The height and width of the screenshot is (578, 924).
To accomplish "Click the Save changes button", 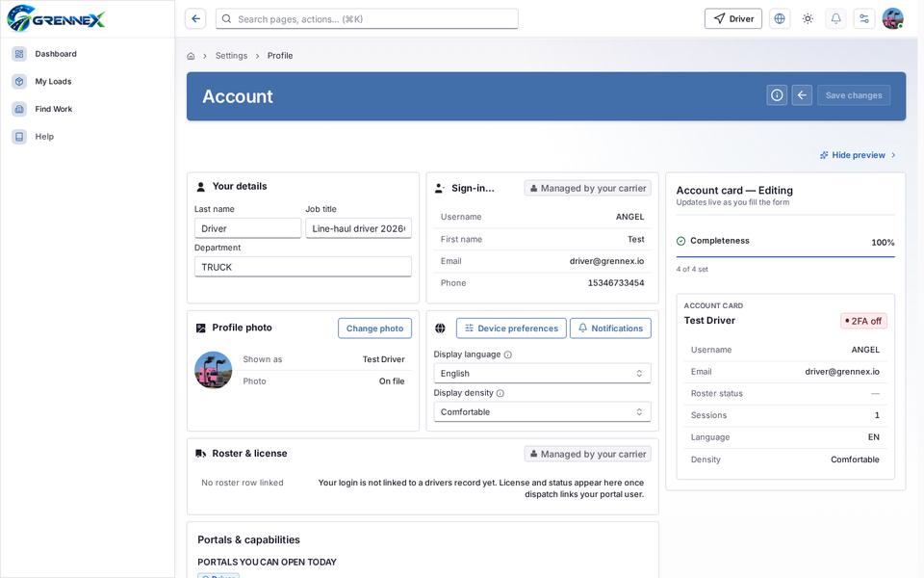I will pyautogui.click(x=854, y=95).
